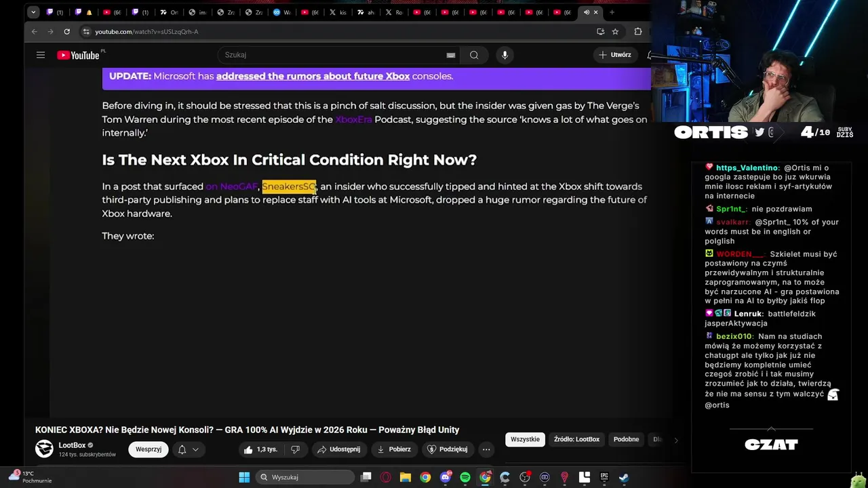This screenshot has width=868, height=488.
Task: Select the 'Źródło: LootBox' chip
Action: click(576, 439)
